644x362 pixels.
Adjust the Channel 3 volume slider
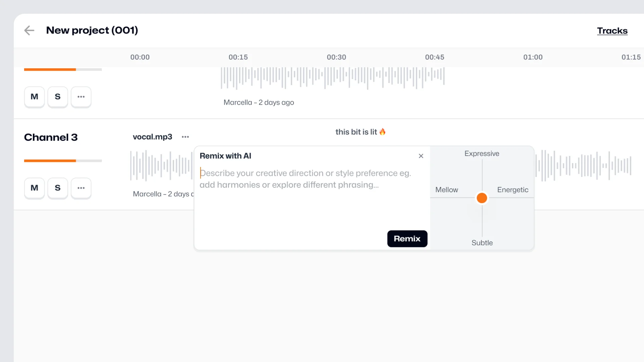[x=76, y=161]
